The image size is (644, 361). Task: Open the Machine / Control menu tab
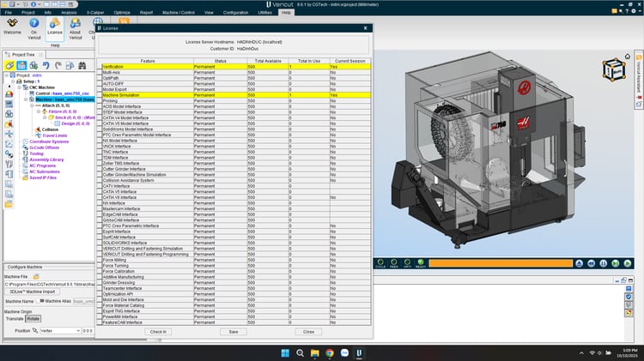click(179, 13)
